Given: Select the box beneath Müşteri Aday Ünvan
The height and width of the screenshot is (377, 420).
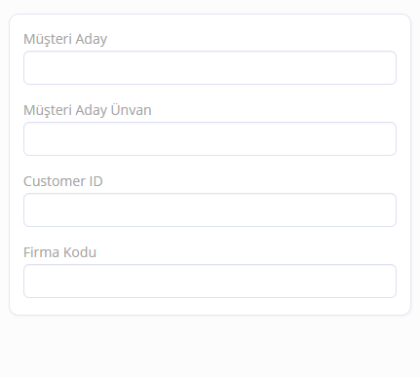Looking at the screenshot, I should 210,139.
